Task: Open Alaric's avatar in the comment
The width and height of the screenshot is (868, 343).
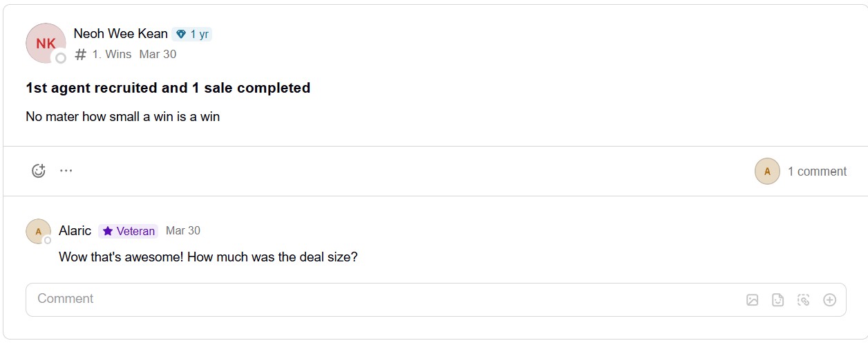Action: pyautogui.click(x=38, y=232)
